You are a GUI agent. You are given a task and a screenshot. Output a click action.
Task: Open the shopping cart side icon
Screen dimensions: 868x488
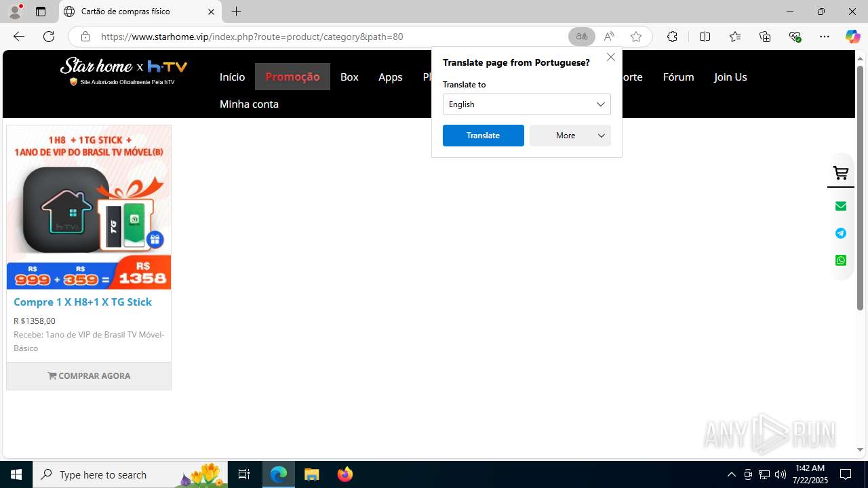(841, 174)
